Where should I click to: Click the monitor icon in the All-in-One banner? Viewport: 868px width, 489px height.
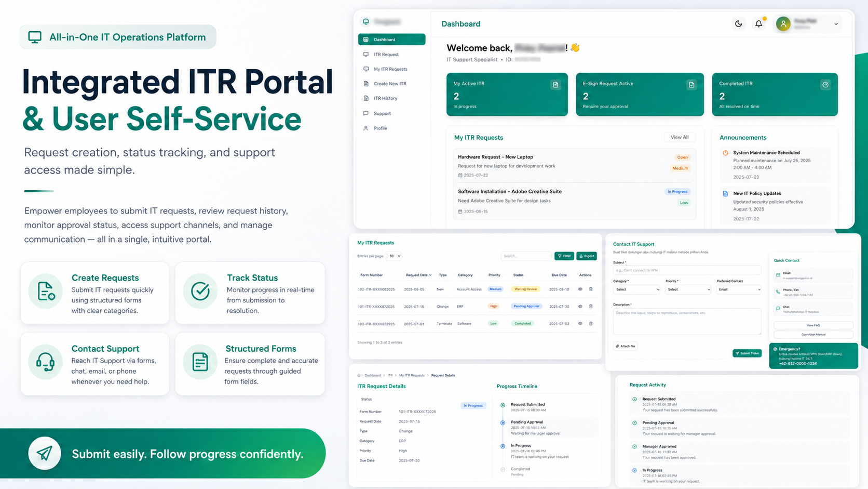pyautogui.click(x=35, y=37)
